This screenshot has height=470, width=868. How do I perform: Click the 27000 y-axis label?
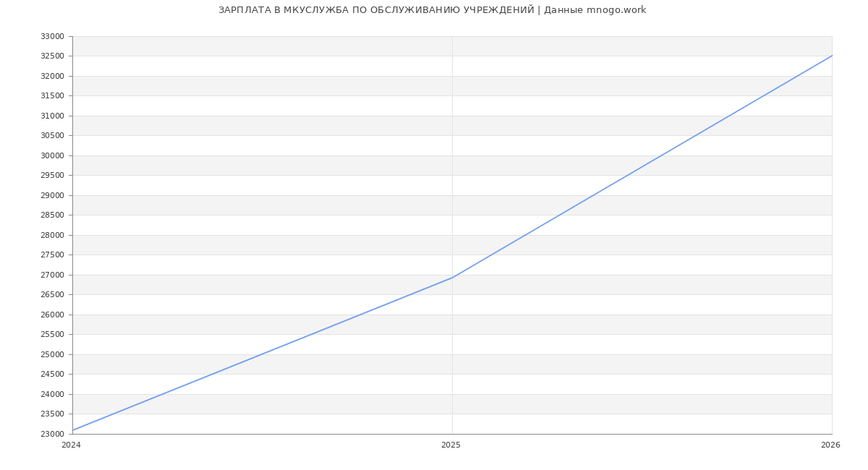pos(52,275)
